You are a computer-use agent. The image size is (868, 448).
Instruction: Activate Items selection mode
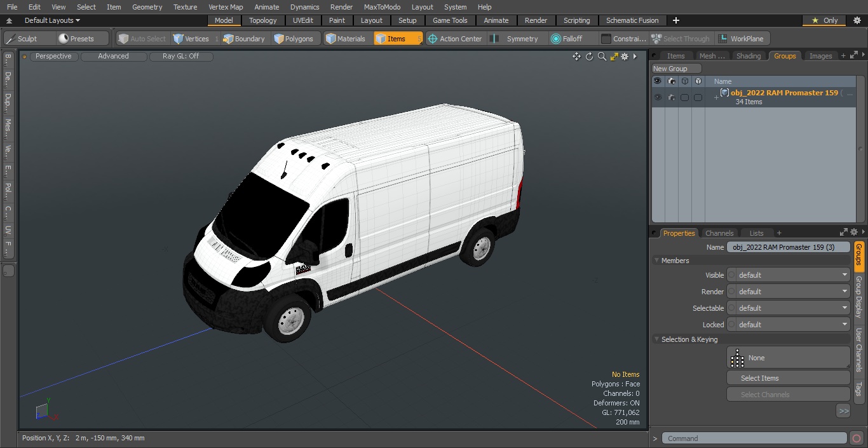pos(398,39)
